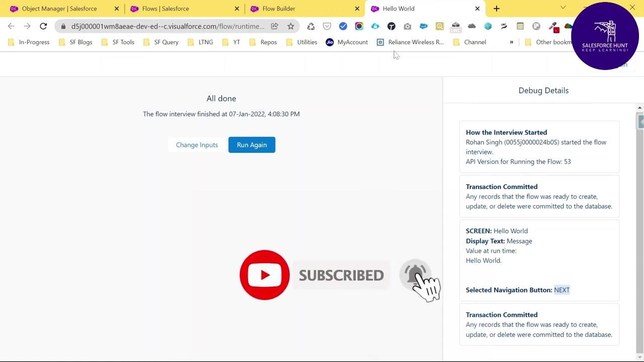The image size is (644, 362).
Task: Open the yellow magnifier search extension
Action: point(440,26)
